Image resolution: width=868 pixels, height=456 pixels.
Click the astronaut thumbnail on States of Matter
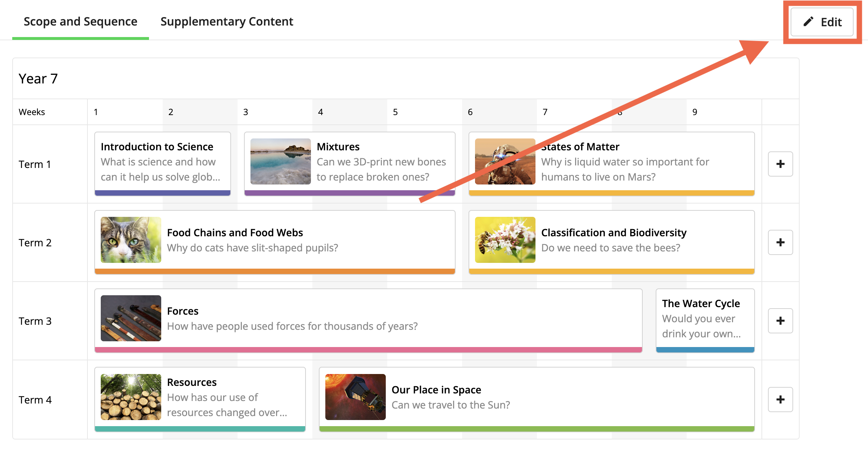click(x=505, y=161)
